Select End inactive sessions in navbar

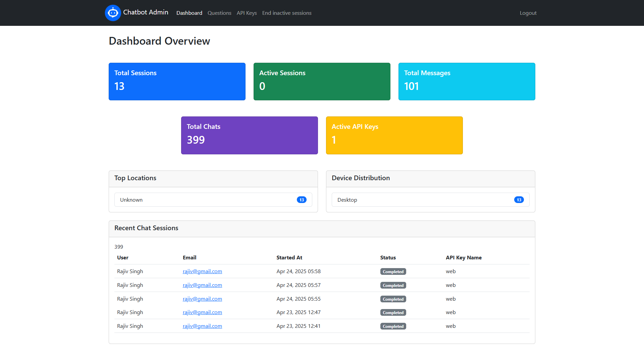tap(287, 13)
